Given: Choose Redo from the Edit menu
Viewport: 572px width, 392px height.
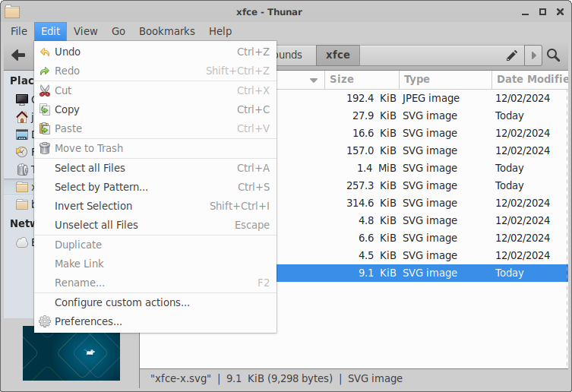Looking at the screenshot, I should [155, 71].
